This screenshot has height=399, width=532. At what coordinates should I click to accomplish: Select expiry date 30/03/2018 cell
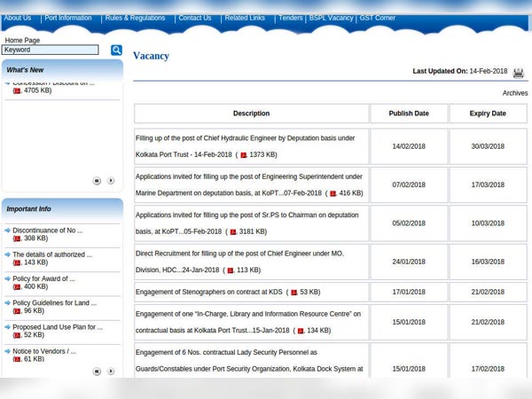point(488,146)
